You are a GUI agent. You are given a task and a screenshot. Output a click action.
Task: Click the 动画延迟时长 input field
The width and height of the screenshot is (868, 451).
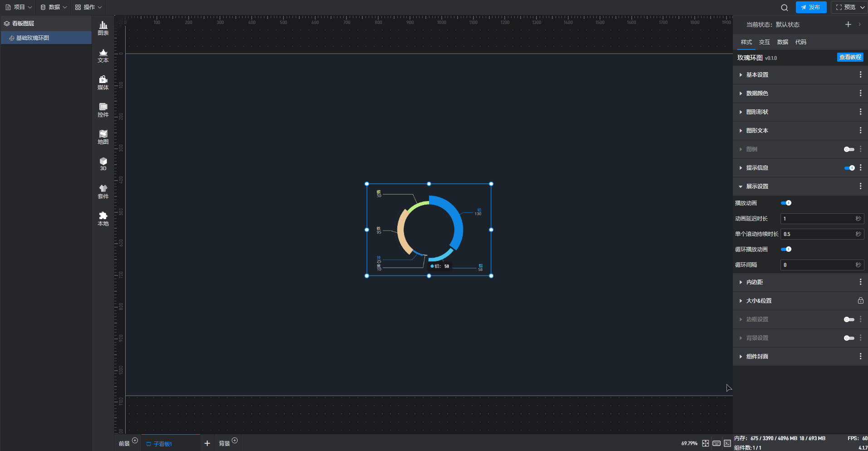(x=817, y=219)
